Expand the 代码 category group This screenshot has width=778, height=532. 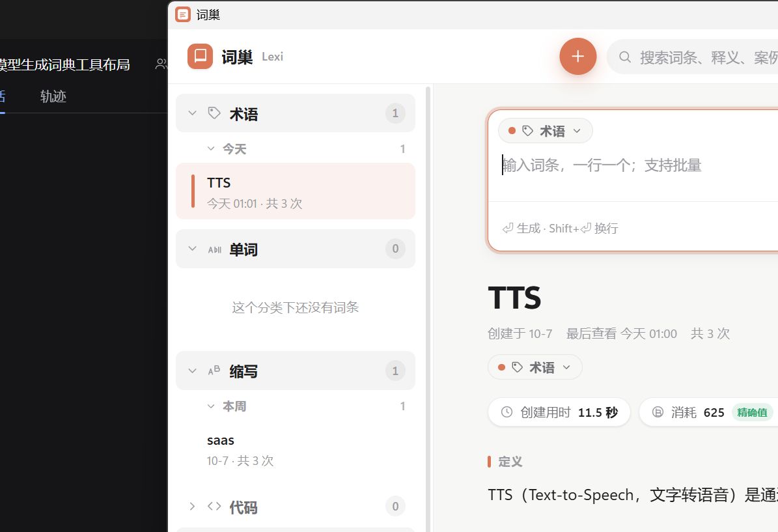click(x=193, y=506)
